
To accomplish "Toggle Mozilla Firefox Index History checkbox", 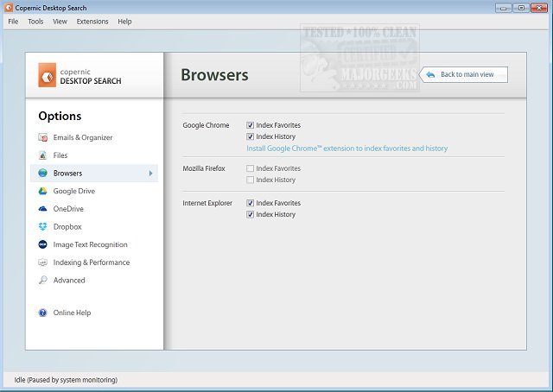I will (250, 180).
